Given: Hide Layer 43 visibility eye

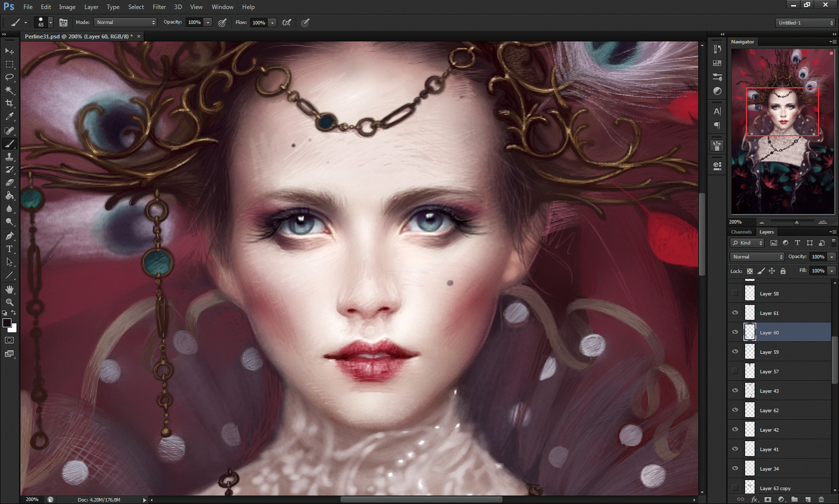Looking at the screenshot, I should [x=735, y=391].
